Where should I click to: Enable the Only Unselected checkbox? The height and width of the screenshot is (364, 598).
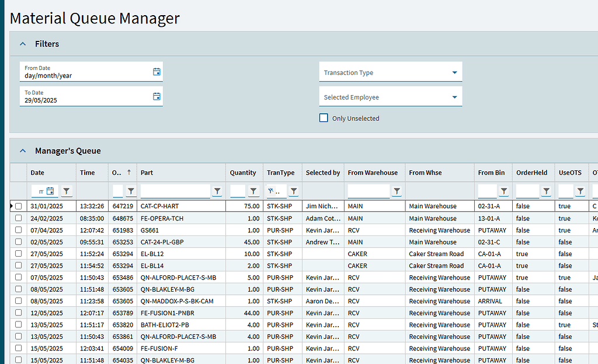coord(324,118)
